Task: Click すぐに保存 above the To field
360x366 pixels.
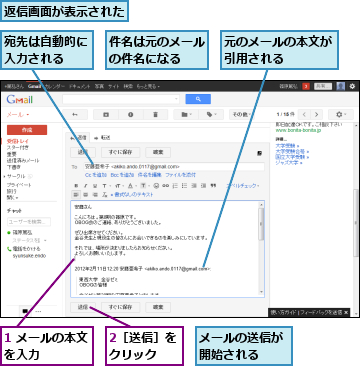Action: click(x=121, y=153)
